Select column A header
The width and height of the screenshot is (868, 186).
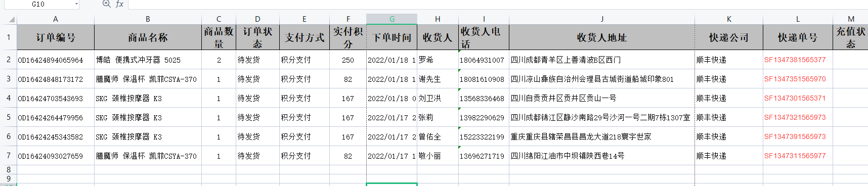click(56, 19)
